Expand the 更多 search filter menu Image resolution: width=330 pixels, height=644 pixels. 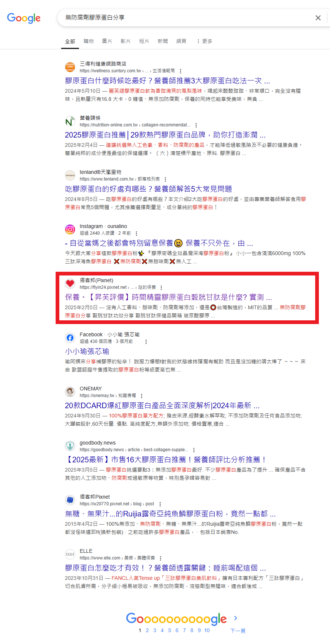[x=204, y=41]
